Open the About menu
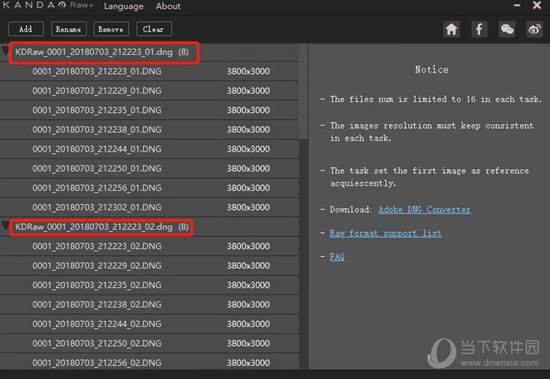Viewport: 550px width, 379px height. click(168, 6)
